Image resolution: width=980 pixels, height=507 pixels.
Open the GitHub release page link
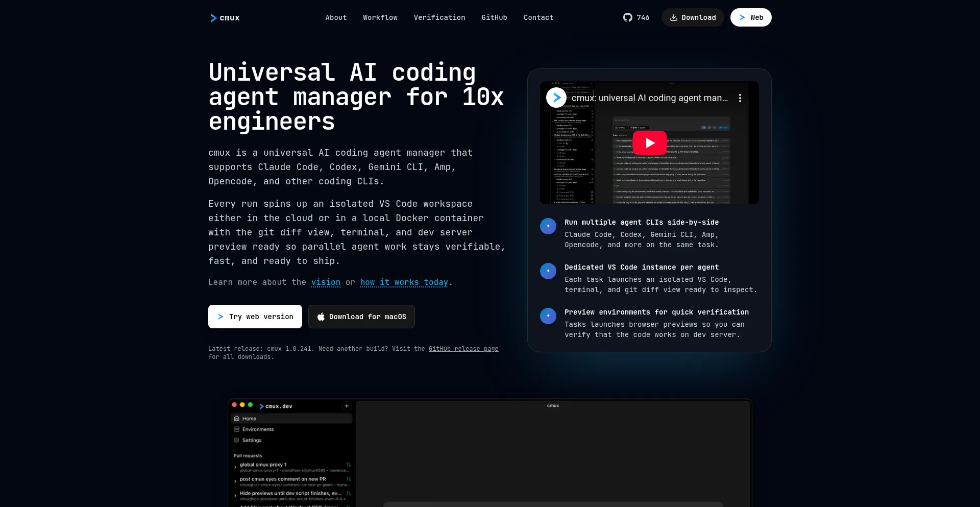click(463, 349)
